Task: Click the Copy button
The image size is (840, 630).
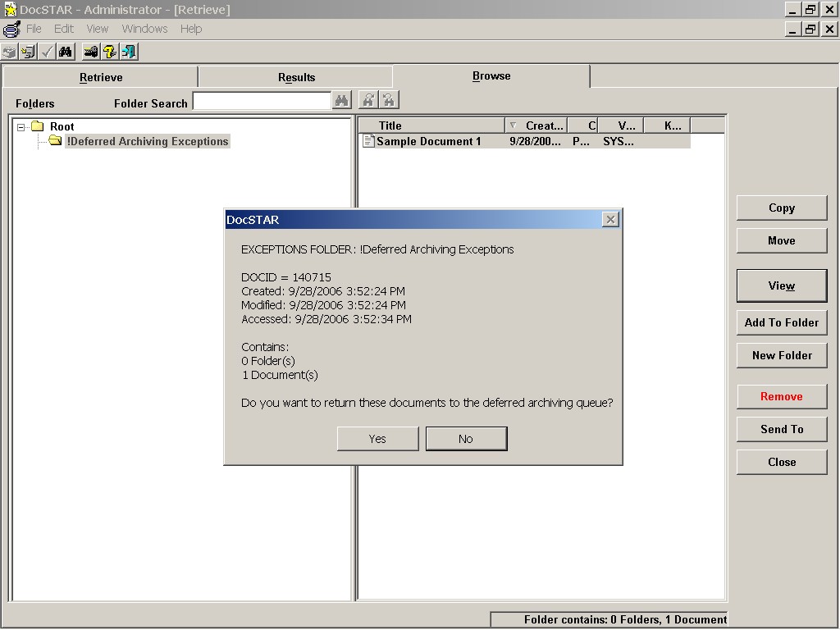Action: (x=782, y=208)
